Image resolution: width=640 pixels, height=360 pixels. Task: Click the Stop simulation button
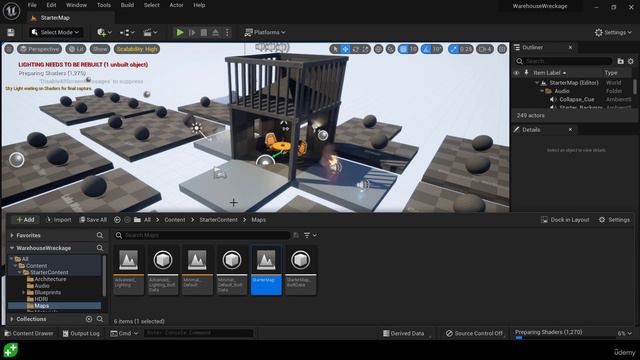pos(204,32)
